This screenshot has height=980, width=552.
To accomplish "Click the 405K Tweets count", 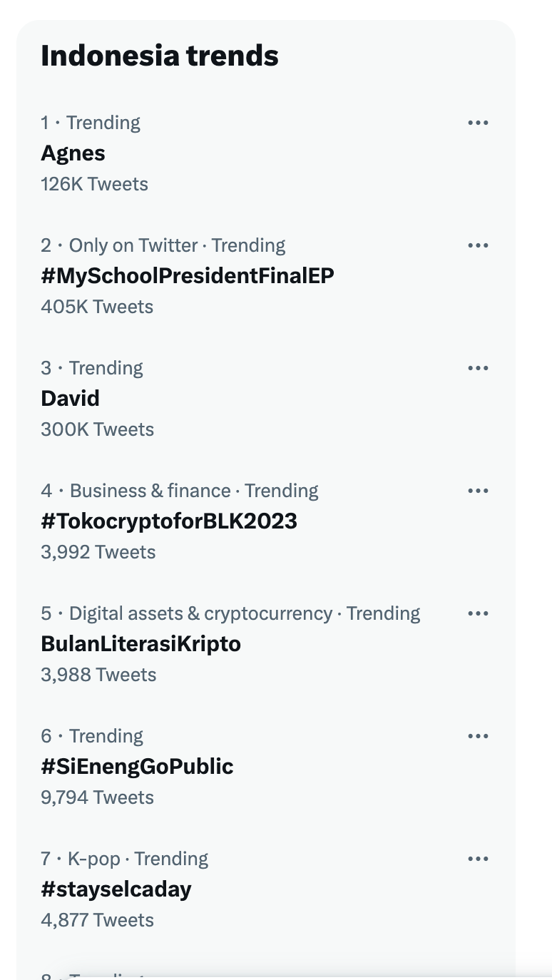I will pyautogui.click(x=97, y=307).
